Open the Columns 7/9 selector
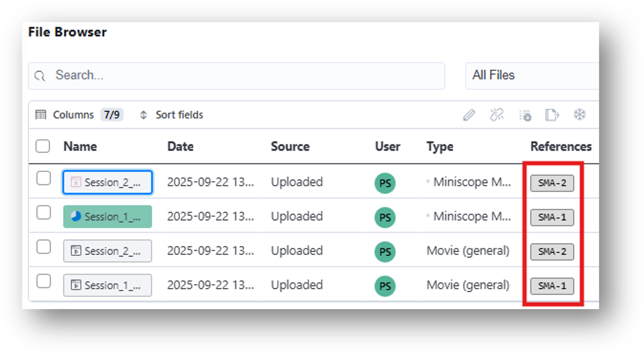The height and width of the screenshot is (354, 644). tap(111, 115)
